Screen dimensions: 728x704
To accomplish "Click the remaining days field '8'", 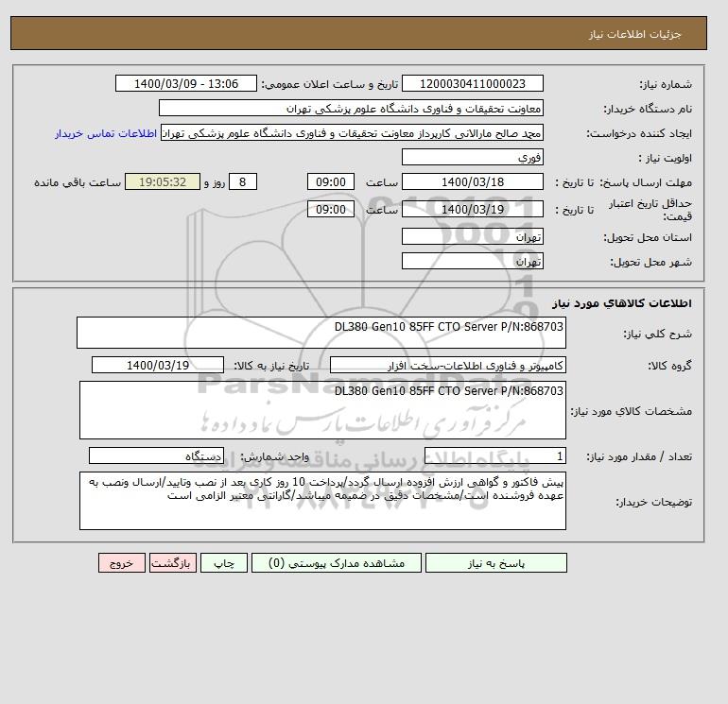I will click(243, 182).
